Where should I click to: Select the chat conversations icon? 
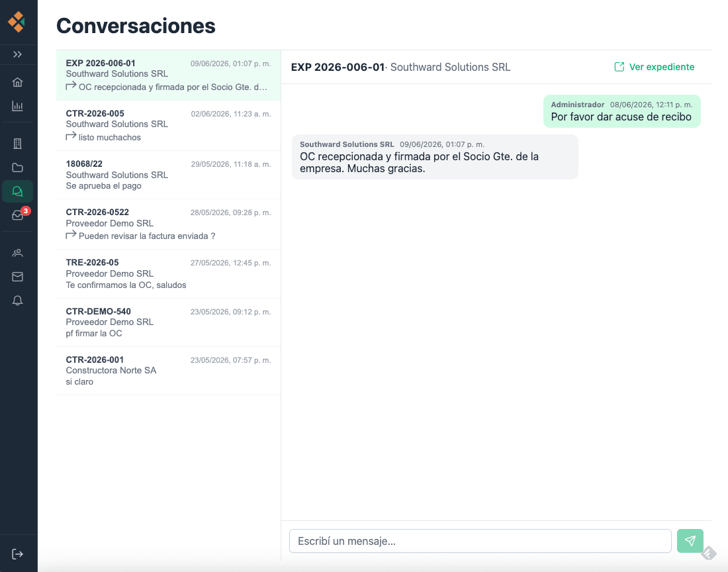(x=17, y=191)
